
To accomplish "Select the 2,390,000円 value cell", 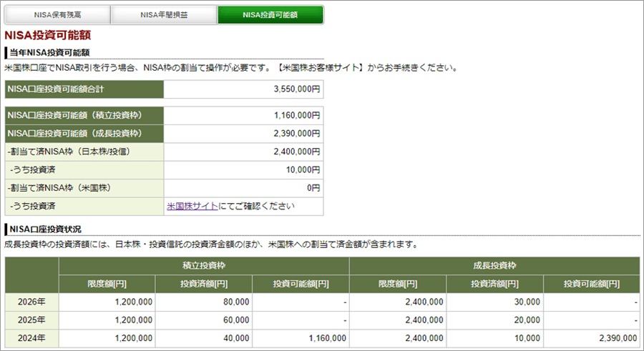I will point(243,134).
